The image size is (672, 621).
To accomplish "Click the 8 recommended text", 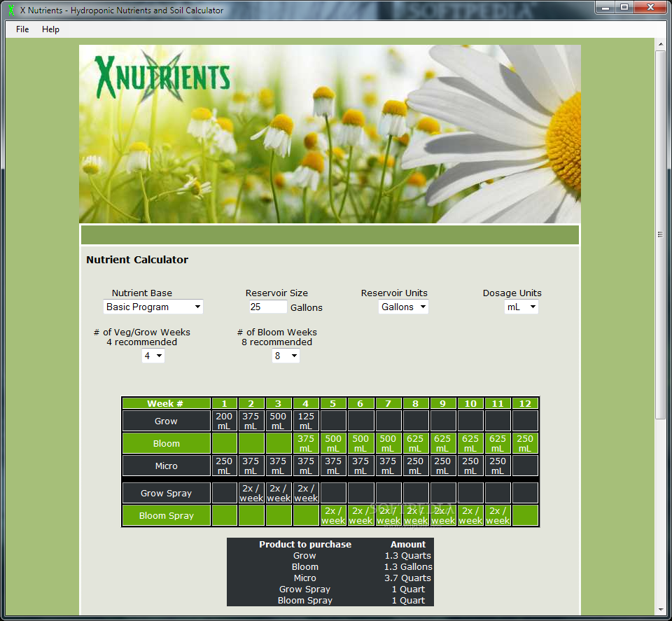I will tap(277, 342).
